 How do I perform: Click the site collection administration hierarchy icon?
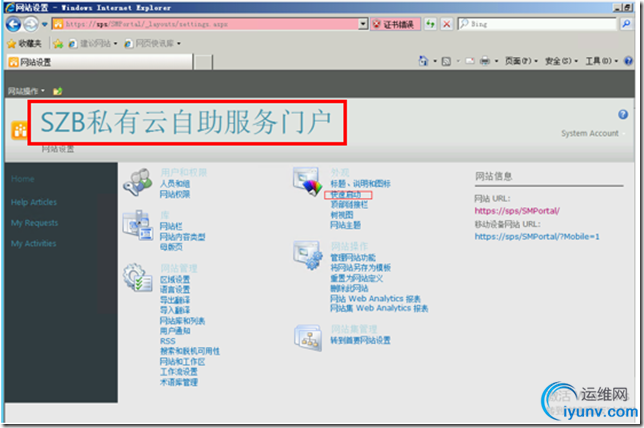[x=307, y=338]
